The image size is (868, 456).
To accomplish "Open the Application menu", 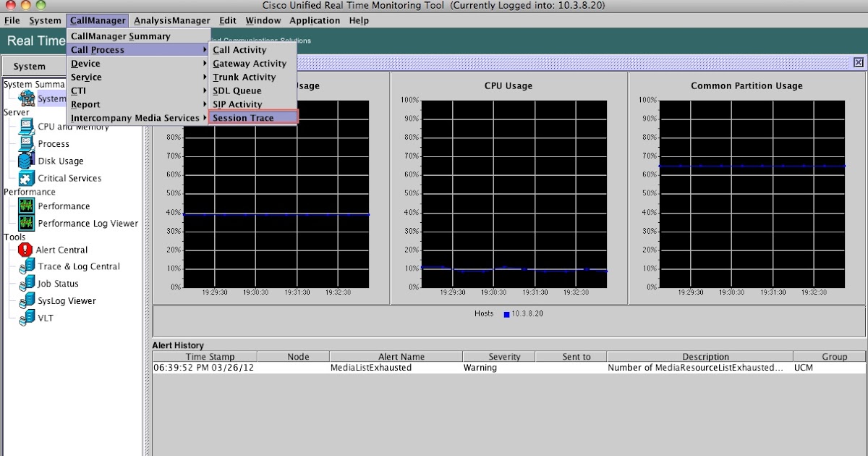I will (x=315, y=21).
